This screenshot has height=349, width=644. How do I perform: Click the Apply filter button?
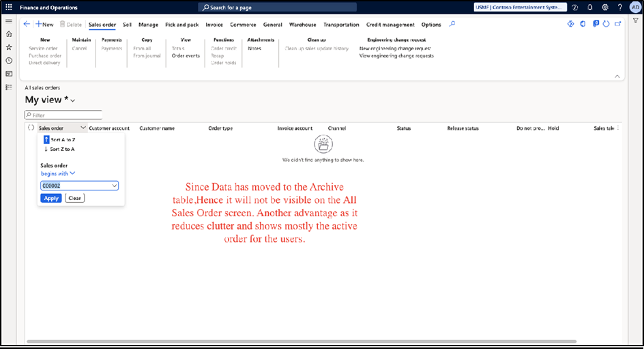[50, 198]
